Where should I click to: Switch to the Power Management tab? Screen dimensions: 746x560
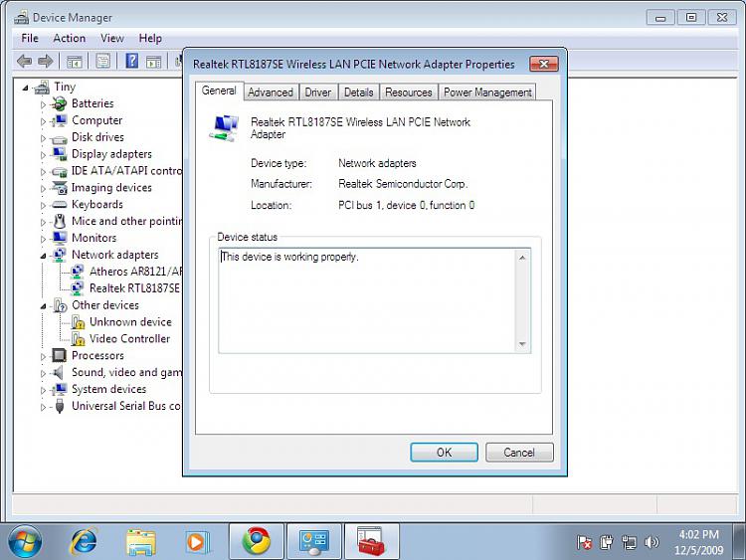[487, 93]
